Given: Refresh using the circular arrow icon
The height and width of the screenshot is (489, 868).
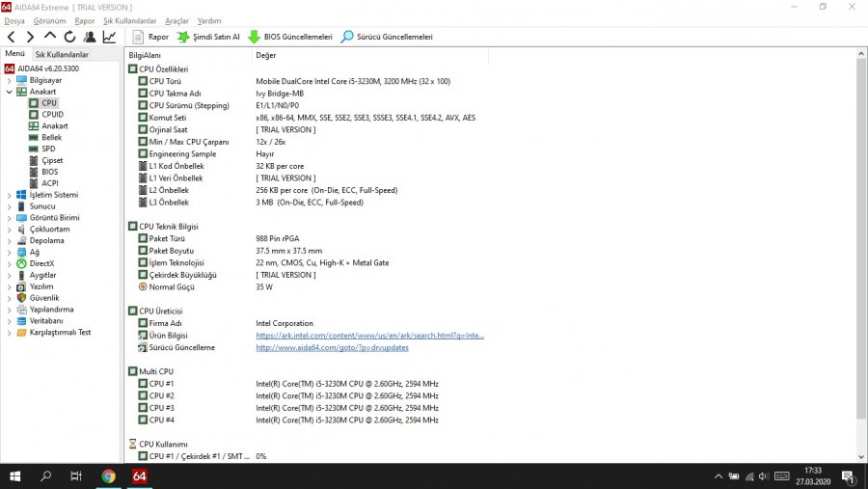Looking at the screenshot, I should (x=69, y=37).
